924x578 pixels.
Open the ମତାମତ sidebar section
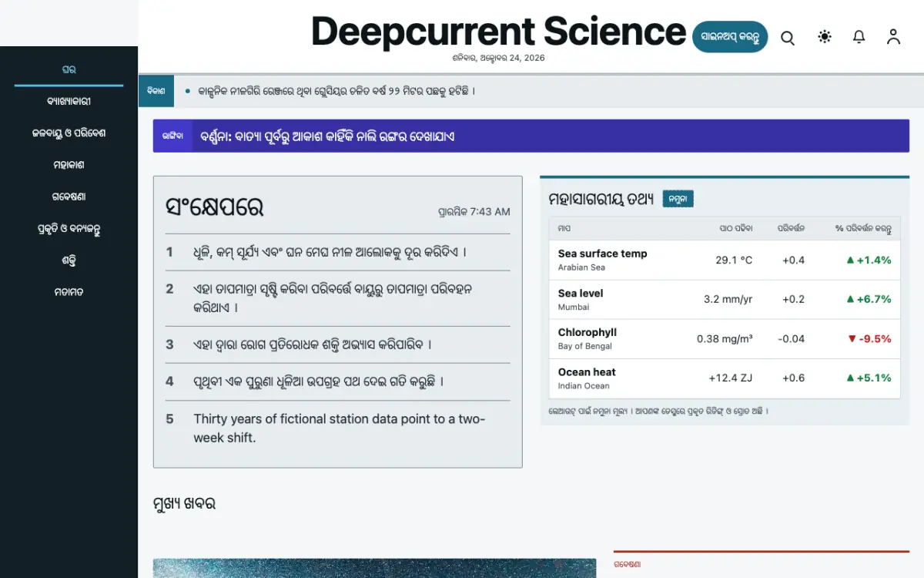coord(69,292)
